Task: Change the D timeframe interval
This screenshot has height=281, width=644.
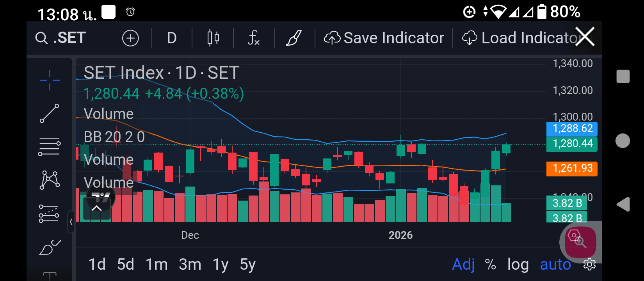Action: point(172,38)
